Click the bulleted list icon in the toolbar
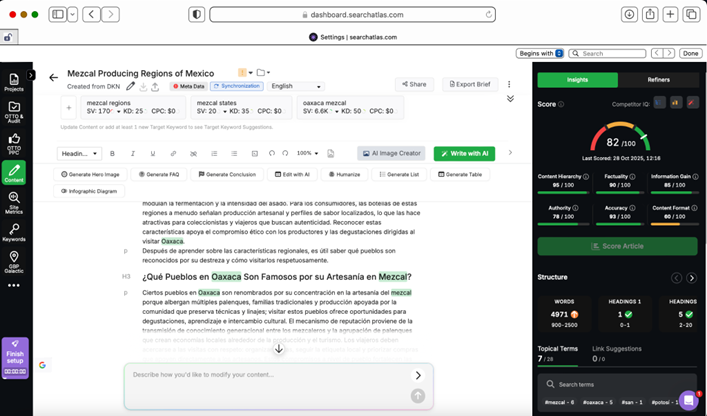The image size is (707, 416). coord(234,154)
